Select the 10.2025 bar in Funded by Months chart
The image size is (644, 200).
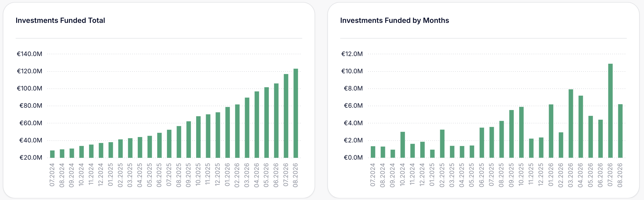tap(521, 132)
